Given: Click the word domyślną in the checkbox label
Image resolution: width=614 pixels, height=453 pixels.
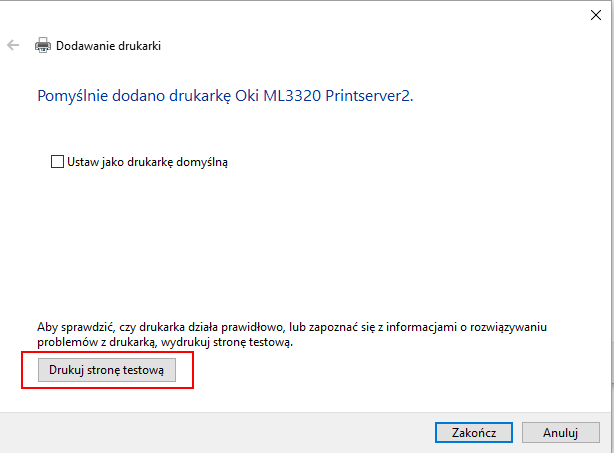Looking at the screenshot, I should click(202, 162).
